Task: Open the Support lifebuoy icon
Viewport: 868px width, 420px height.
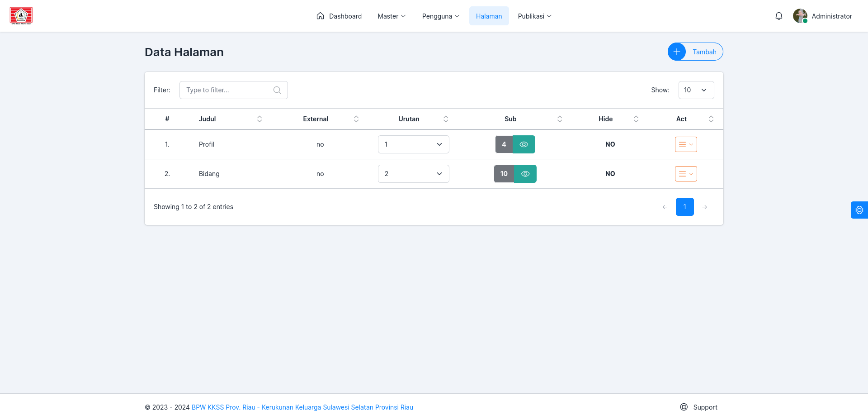Action: pos(684,407)
